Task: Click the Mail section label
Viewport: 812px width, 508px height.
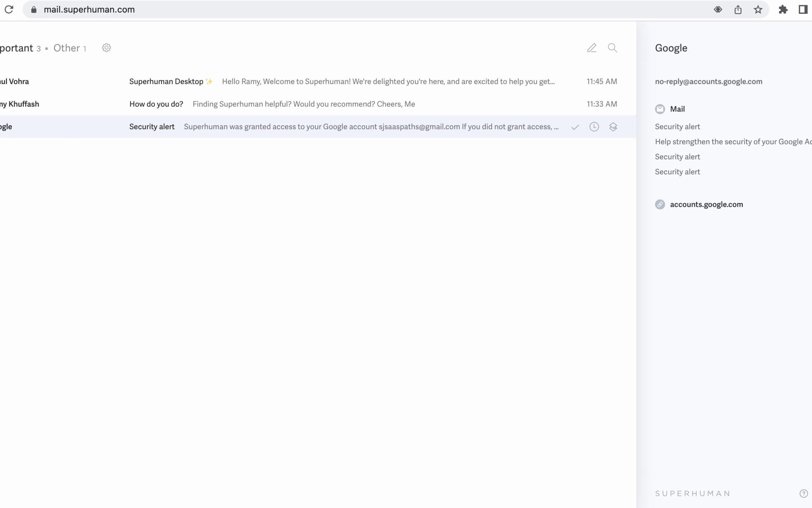Action: coord(677,109)
